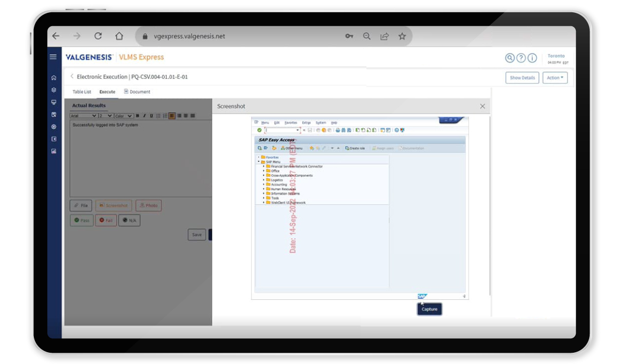This screenshot has width=622, height=364.
Task: Open the browser home page icon
Action: [119, 36]
